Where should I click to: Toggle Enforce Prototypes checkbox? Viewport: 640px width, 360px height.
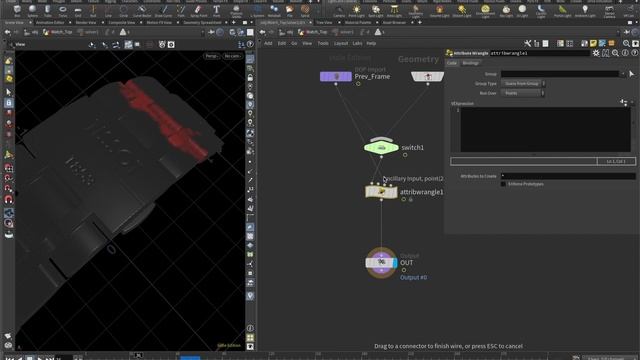[x=503, y=184]
